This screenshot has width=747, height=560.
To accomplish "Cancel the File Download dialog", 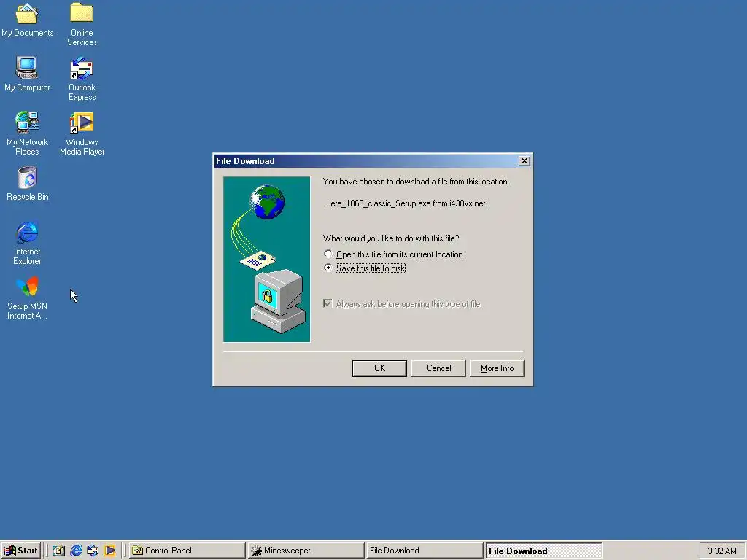I will [x=438, y=368].
